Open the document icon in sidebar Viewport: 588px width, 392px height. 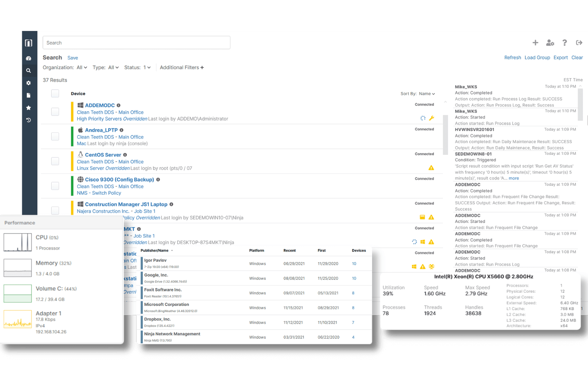(x=29, y=95)
